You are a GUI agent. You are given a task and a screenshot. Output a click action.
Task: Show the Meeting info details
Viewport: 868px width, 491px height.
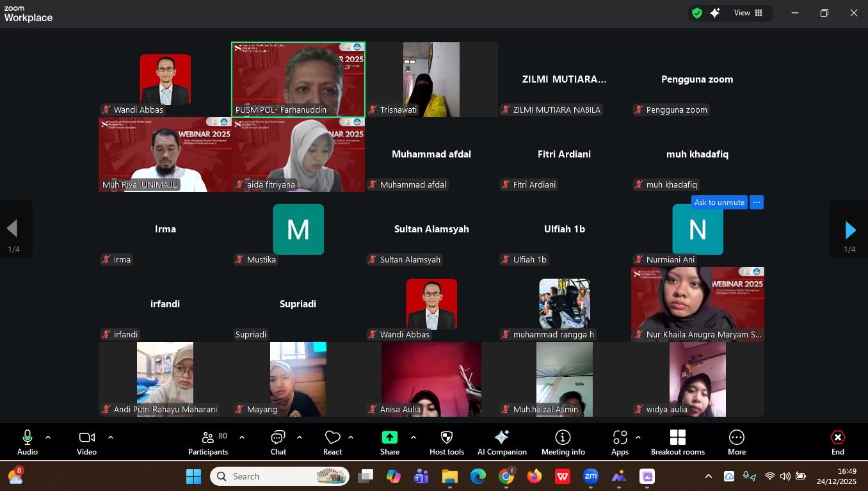[563, 442]
